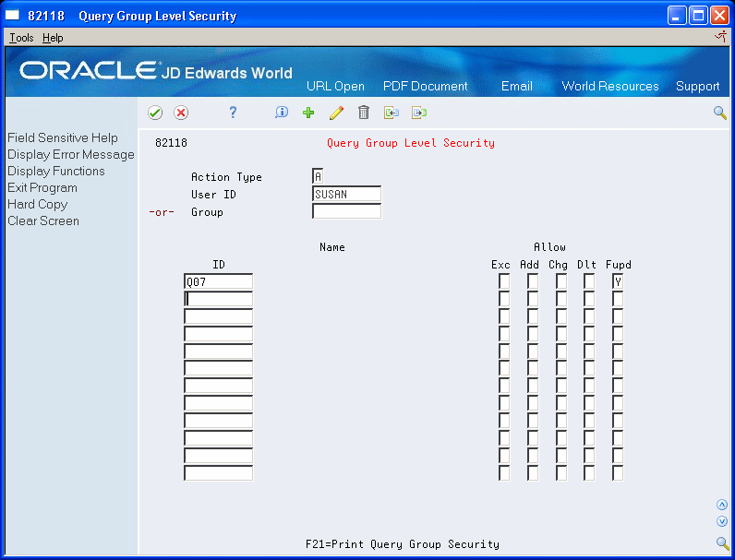Image resolution: width=735 pixels, height=560 pixels.
Task: Click the empty Group field
Action: click(x=346, y=211)
